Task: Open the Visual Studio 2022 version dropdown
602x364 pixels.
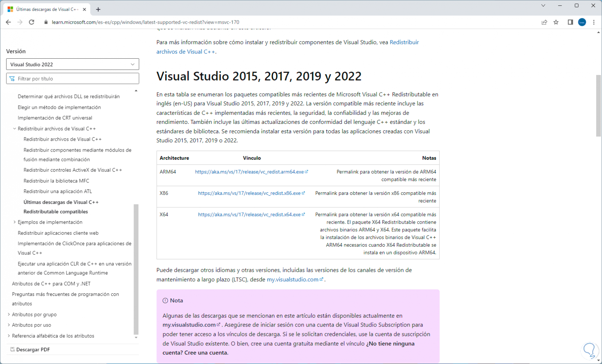Action: [73, 64]
